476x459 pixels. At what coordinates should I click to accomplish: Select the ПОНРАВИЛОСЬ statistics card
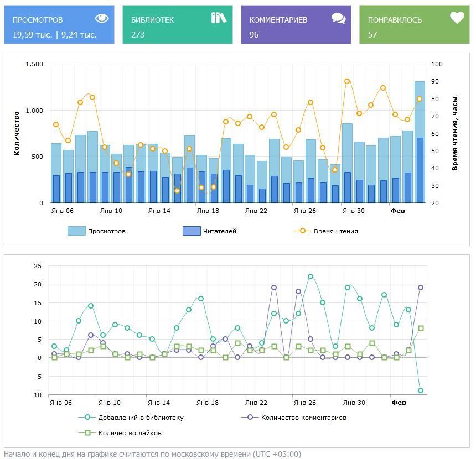pyautogui.click(x=414, y=25)
